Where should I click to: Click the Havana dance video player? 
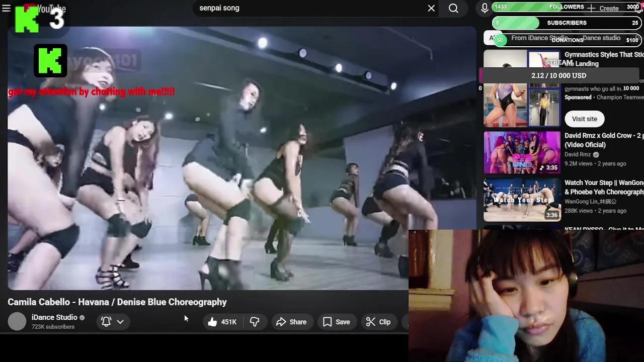click(242, 158)
